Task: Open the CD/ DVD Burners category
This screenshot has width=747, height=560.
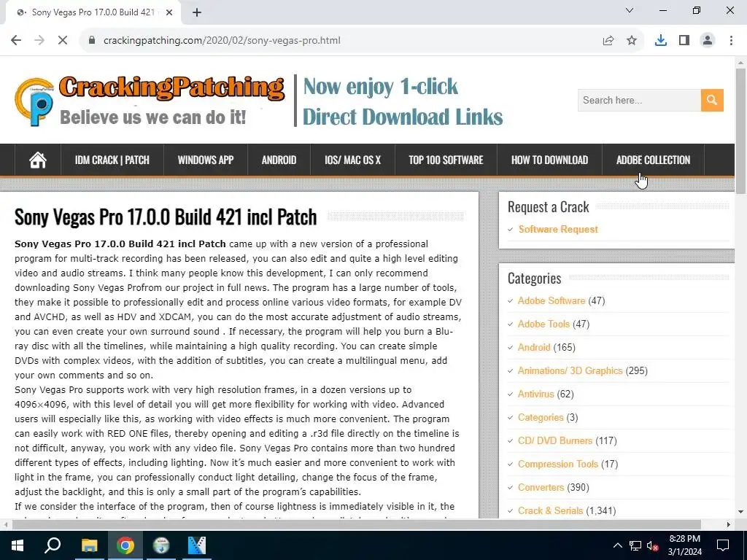Action: click(x=555, y=440)
